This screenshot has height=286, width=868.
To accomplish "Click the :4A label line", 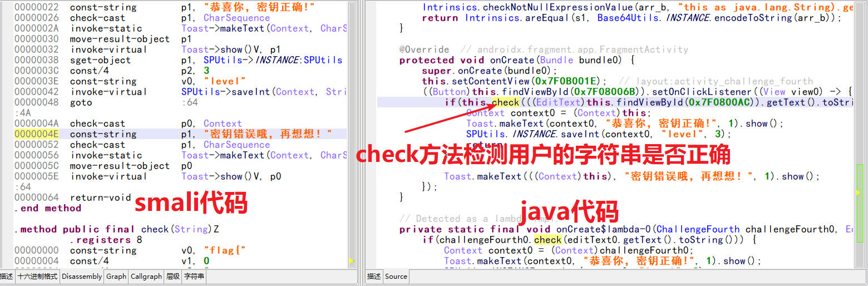I will click(23, 113).
